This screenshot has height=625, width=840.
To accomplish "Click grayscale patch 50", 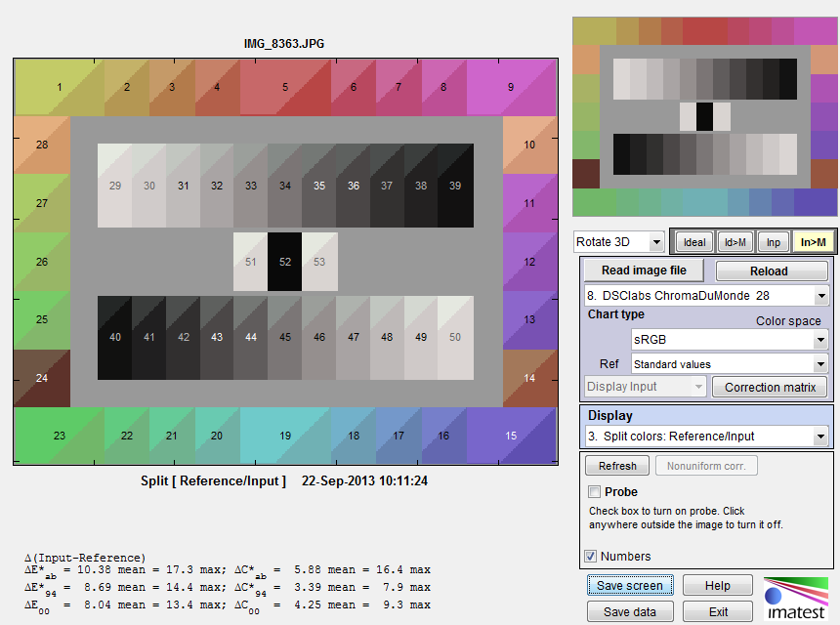I will 455,338.
